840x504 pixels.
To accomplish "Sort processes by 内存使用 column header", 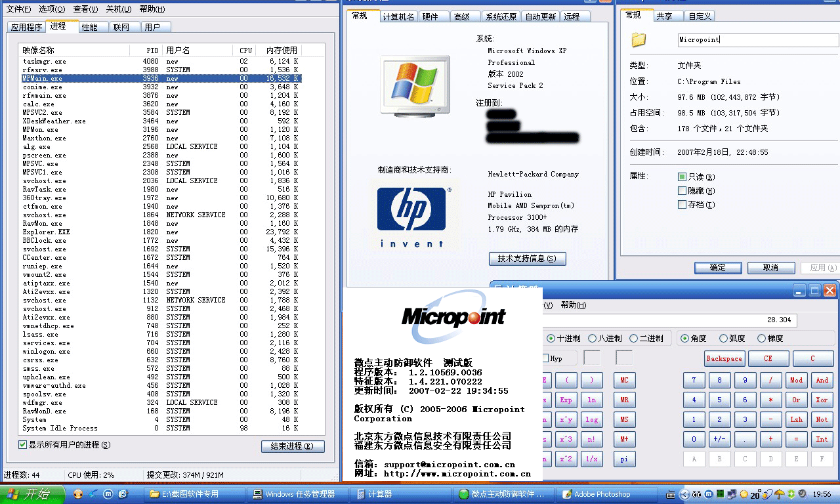I will pos(278,50).
